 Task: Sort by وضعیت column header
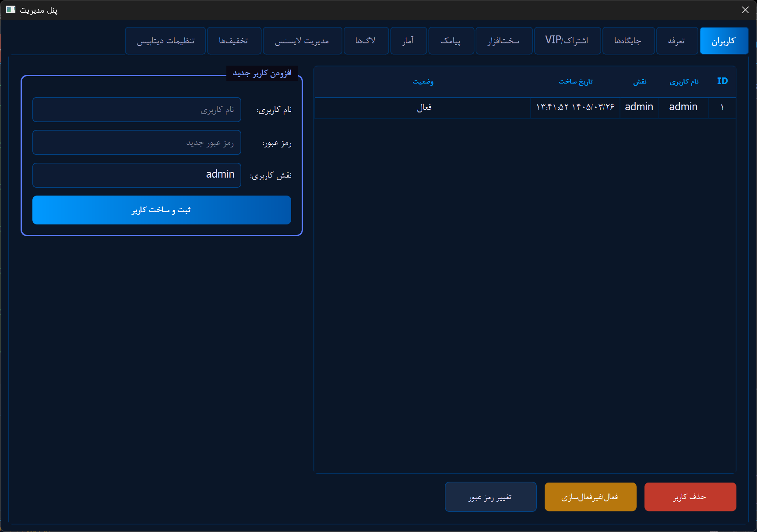point(423,81)
